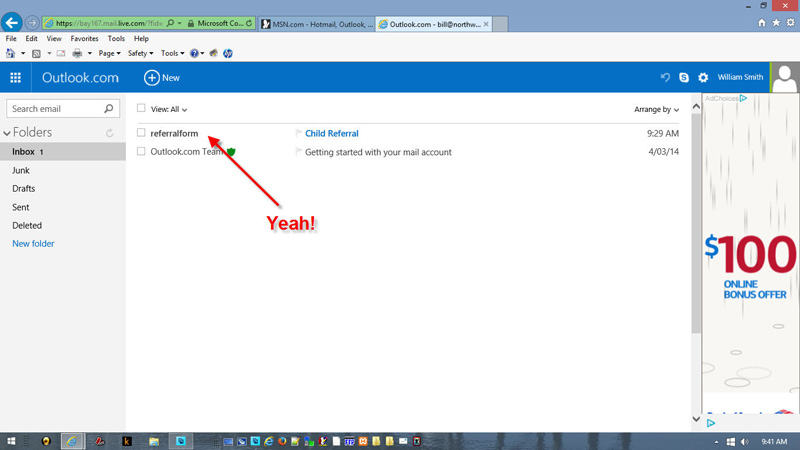The width and height of the screenshot is (800, 450).
Task: Create a New folder
Action: pos(33,243)
